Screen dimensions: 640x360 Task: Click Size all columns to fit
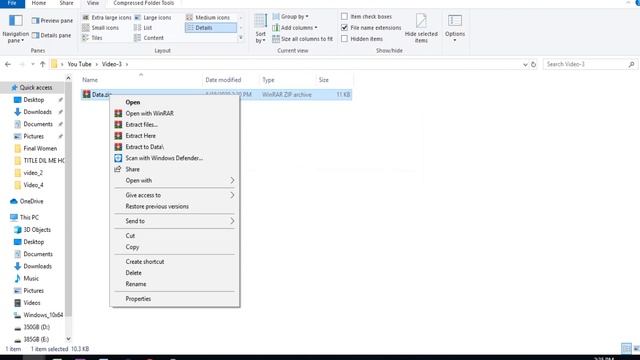(302, 39)
